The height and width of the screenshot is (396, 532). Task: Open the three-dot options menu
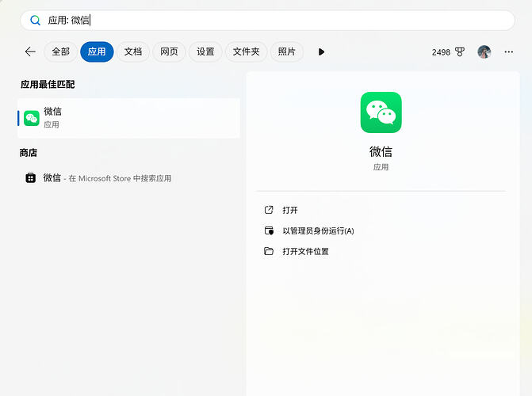pyautogui.click(x=508, y=51)
